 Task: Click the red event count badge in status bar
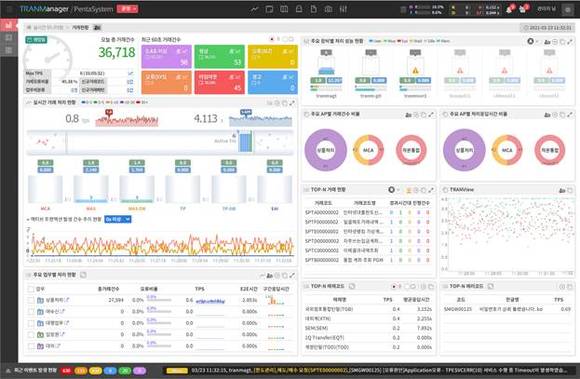(x=66, y=371)
